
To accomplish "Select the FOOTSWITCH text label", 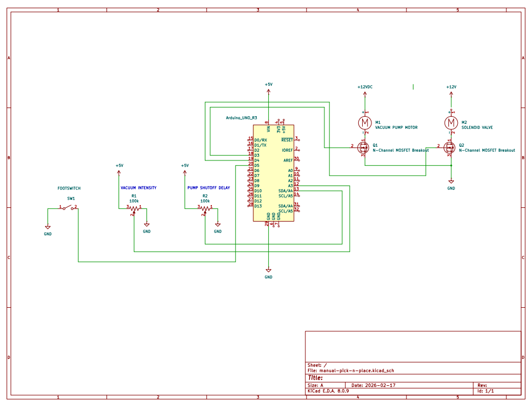I will pyautogui.click(x=69, y=188).
